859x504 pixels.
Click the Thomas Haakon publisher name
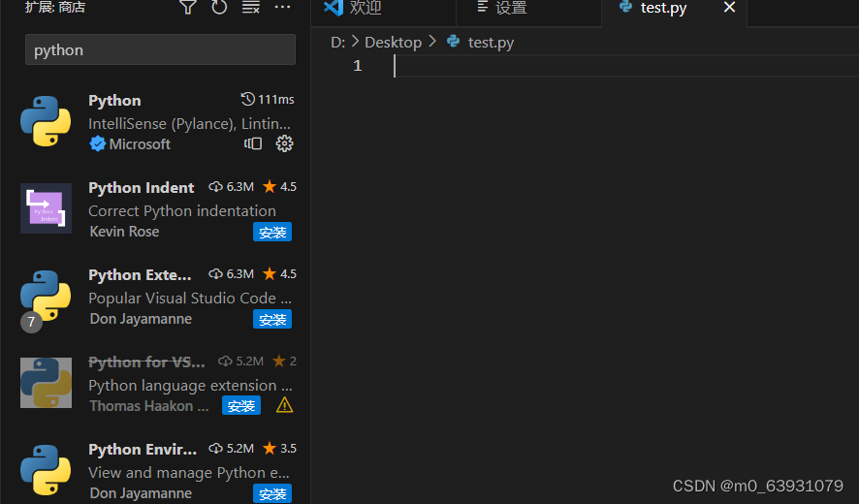pos(149,406)
